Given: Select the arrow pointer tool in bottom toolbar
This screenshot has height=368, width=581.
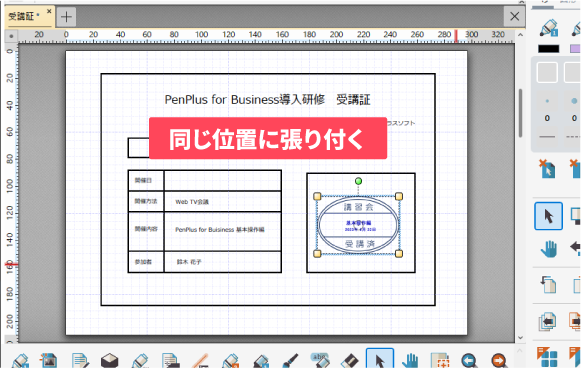Looking at the screenshot, I should [x=380, y=359].
